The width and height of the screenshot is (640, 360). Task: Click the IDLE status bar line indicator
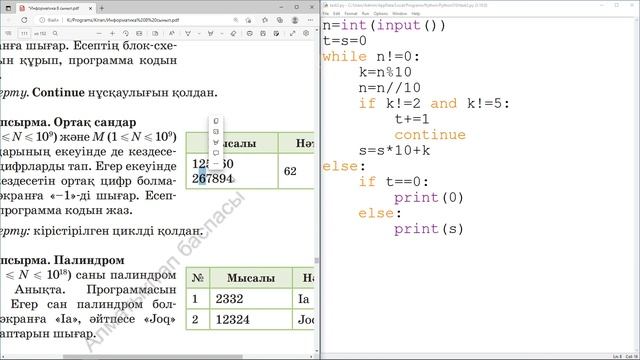click(617, 357)
